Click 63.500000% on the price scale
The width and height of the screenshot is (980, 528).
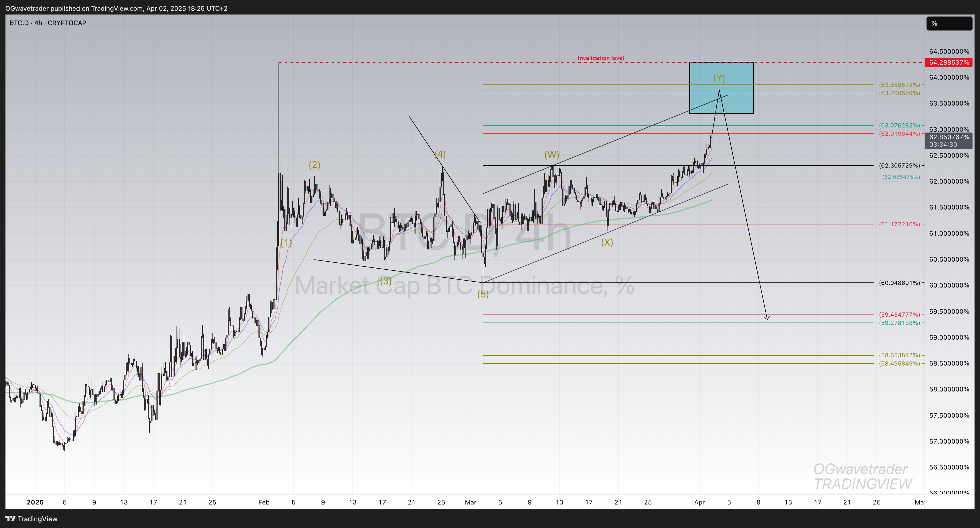pyautogui.click(x=949, y=104)
